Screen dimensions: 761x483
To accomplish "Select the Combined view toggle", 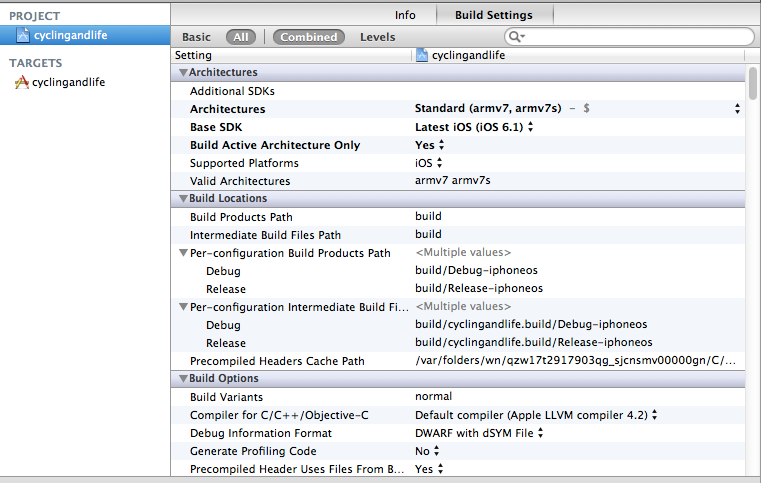I will 308,37.
